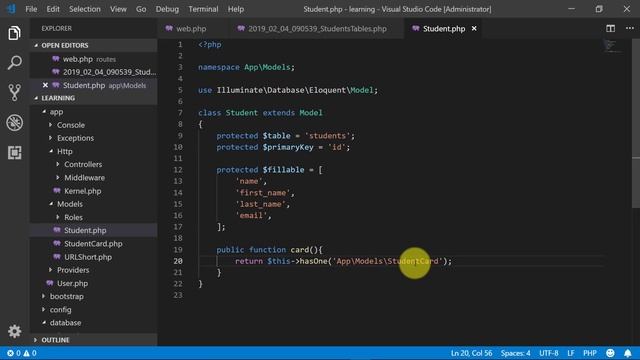Expand the Outline section
The width and height of the screenshot is (640, 360).
pos(93,340)
